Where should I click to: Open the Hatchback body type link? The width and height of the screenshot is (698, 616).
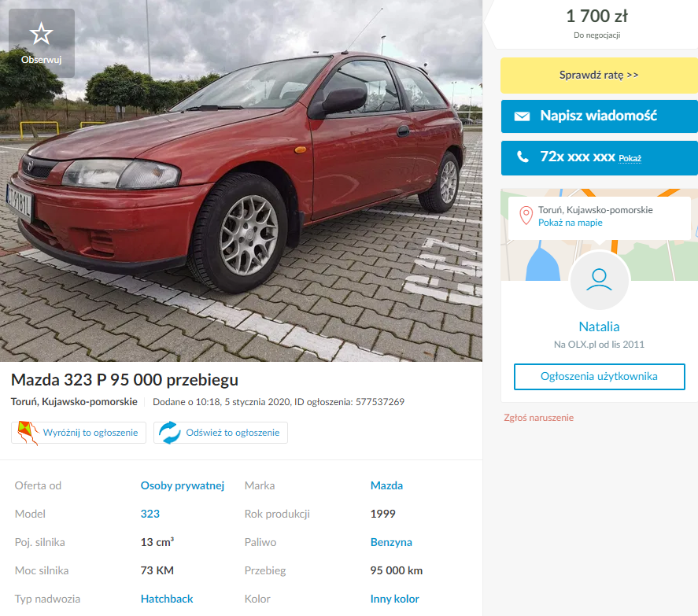click(x=167, y=599)
